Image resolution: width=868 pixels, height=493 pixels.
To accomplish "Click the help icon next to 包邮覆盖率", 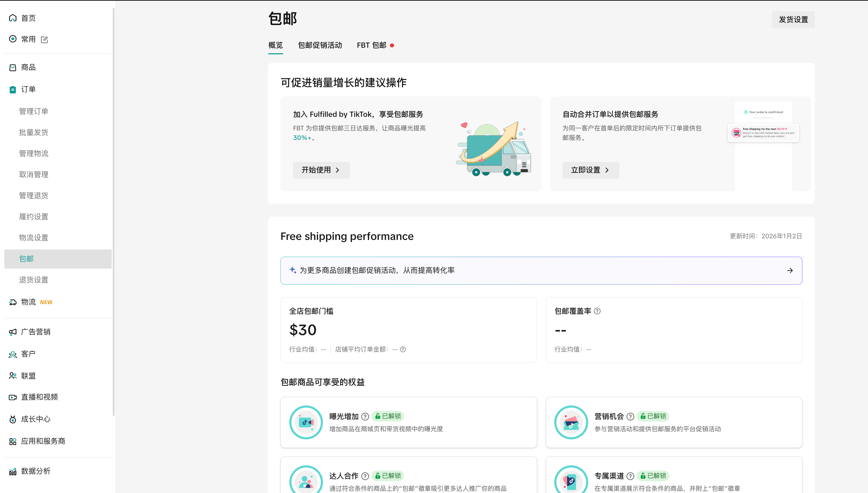I will click(597, 311).
